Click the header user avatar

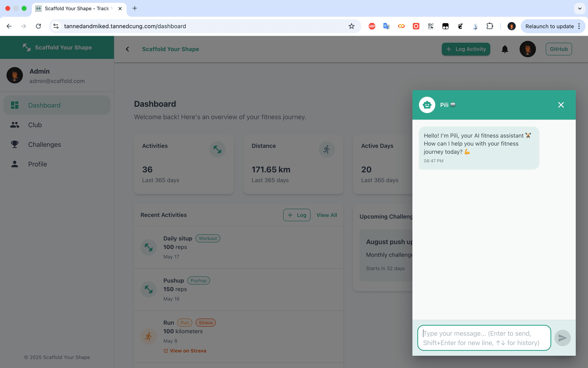(x=528, y=49)
